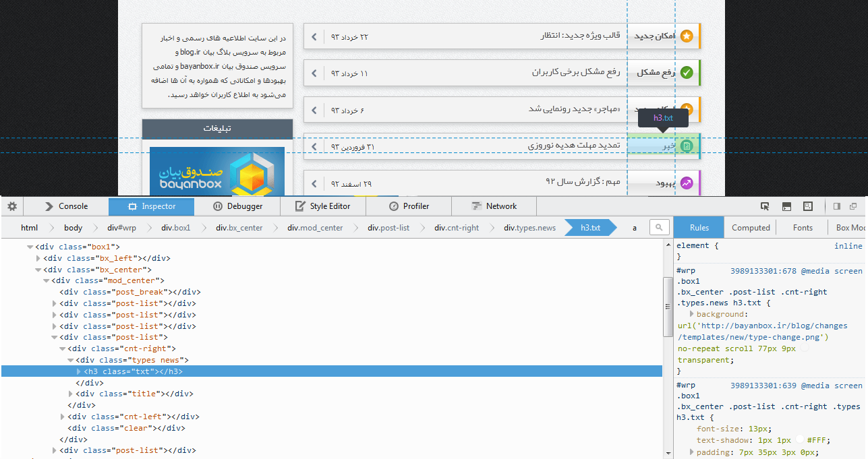The height and width of the screenshot is (459, 868).
Task: Open the developer tools settings gear
Action: click(x=12, y=206)
